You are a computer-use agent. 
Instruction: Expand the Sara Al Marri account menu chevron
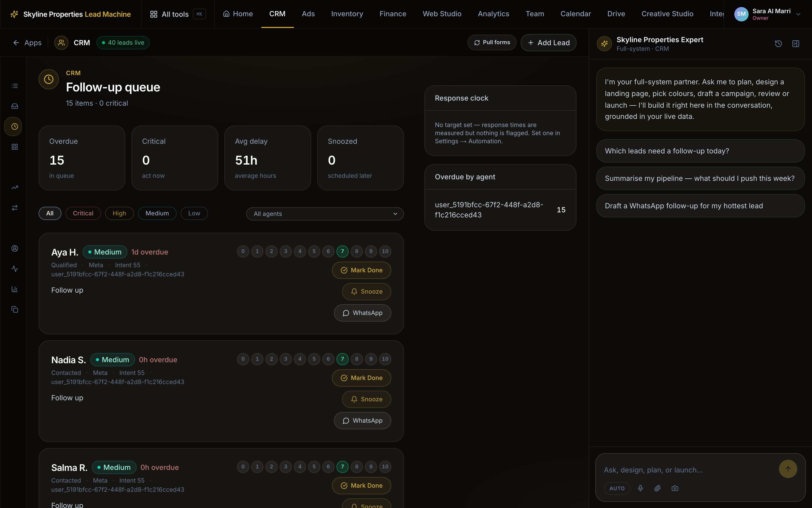[799, 14]
